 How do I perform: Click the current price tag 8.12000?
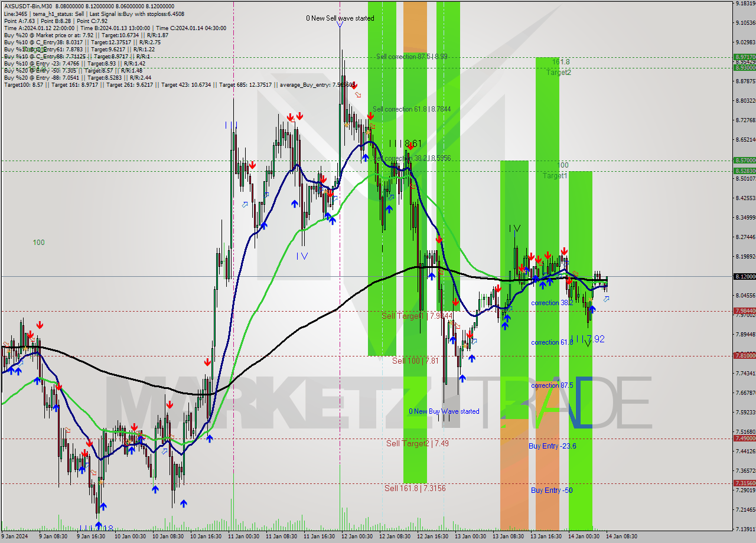coord(744,276)
